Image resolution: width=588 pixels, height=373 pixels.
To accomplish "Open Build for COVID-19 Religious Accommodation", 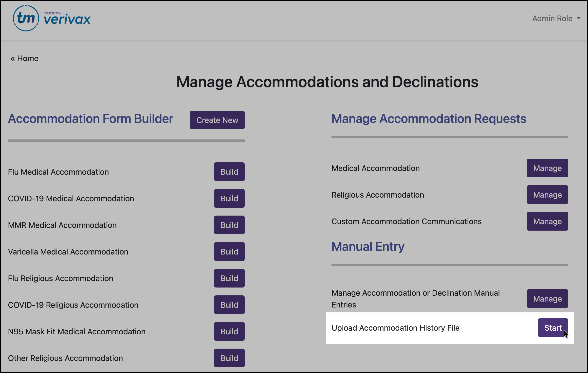I will [229, 305].
